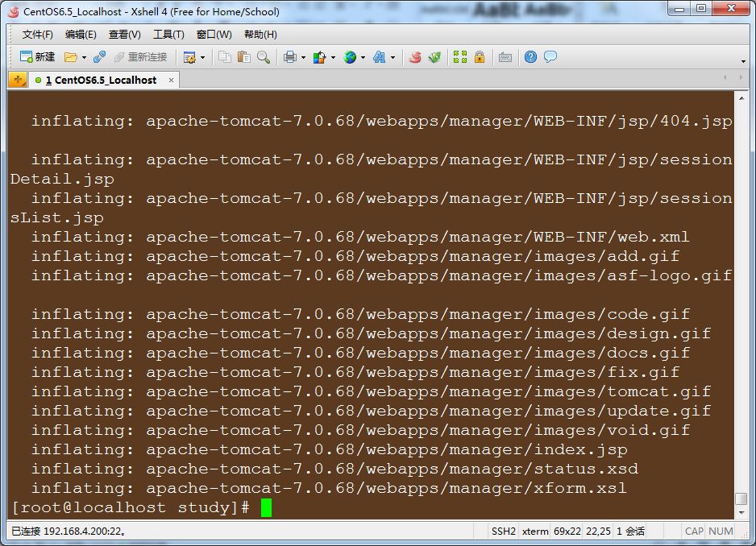Image resolution: width=756 pixels, height=546 pixels.
Task: Click the line ending with tomcat.gif
Action: click(x=372, y=391)
